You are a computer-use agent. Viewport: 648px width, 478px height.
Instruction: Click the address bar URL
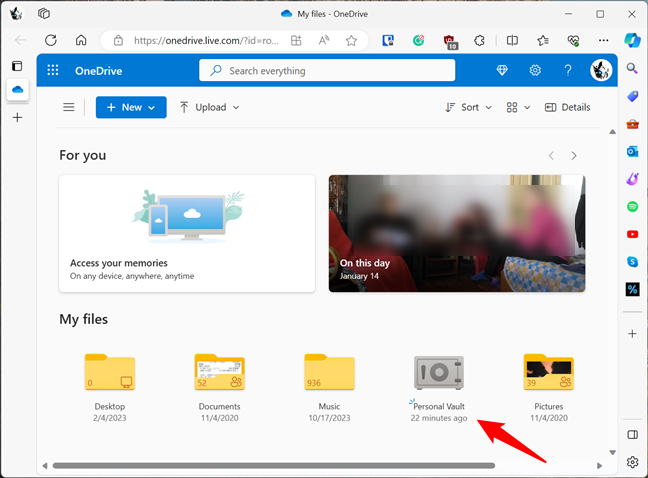[x=206, y=40]
